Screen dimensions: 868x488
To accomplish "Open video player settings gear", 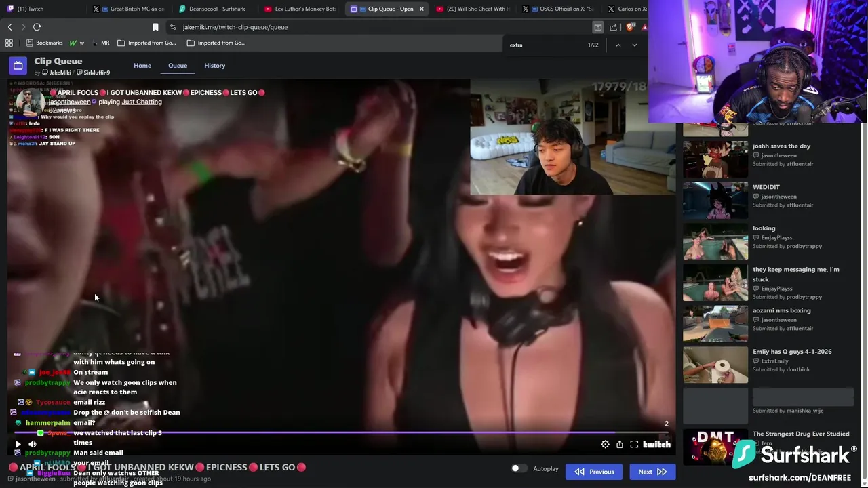I will point(605,444).
